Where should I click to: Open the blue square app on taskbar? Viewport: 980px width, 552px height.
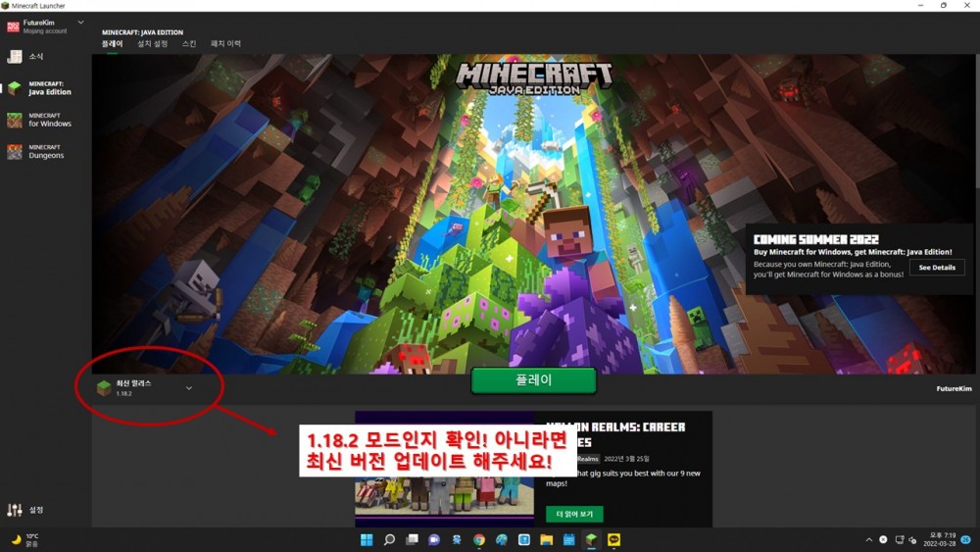coord(524,539)
